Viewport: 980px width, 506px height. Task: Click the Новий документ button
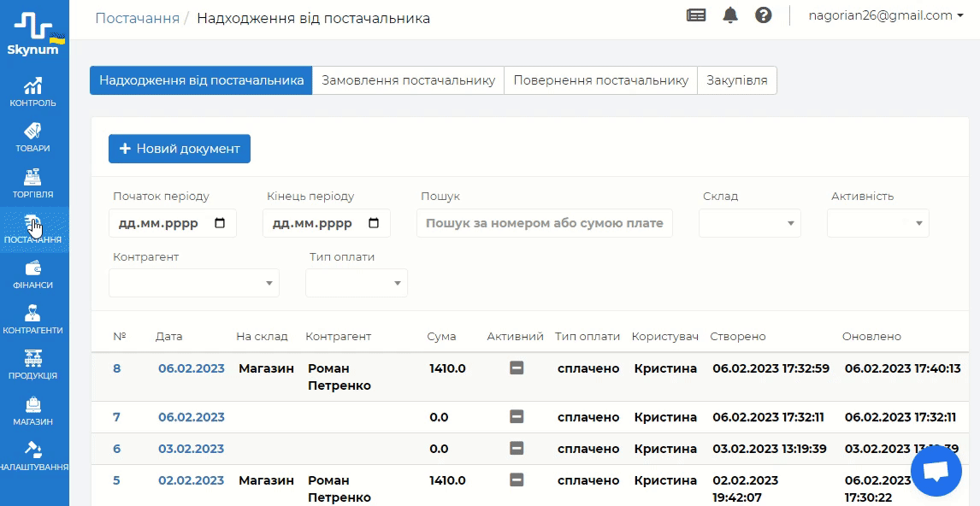click(180, 149)
